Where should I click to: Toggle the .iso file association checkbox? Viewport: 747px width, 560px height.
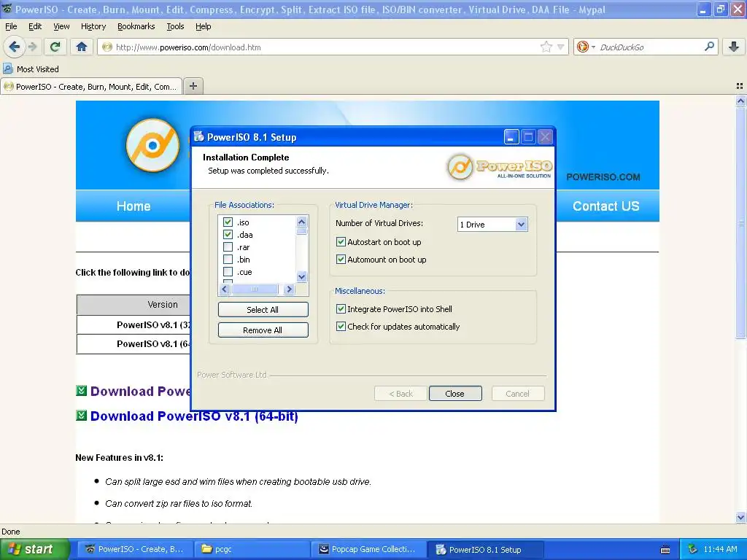click(228, 222)
